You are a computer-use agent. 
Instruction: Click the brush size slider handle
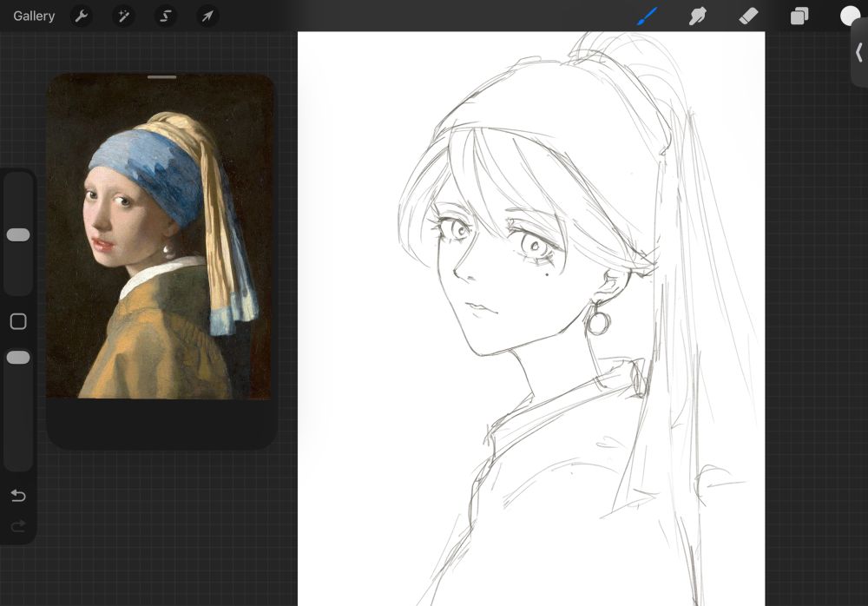18,235
